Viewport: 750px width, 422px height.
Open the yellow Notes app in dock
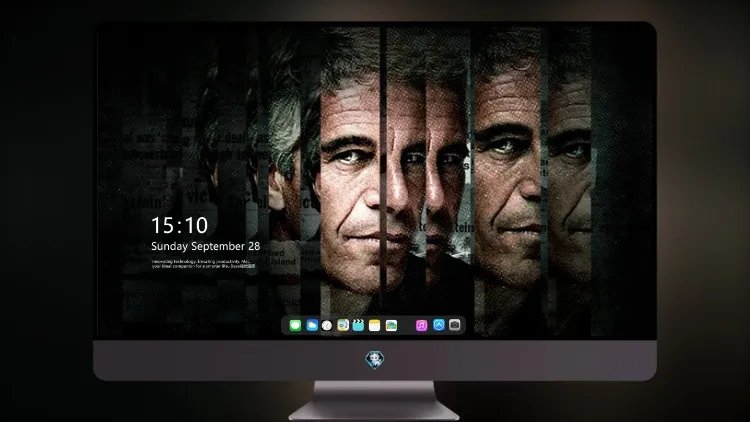375,326
